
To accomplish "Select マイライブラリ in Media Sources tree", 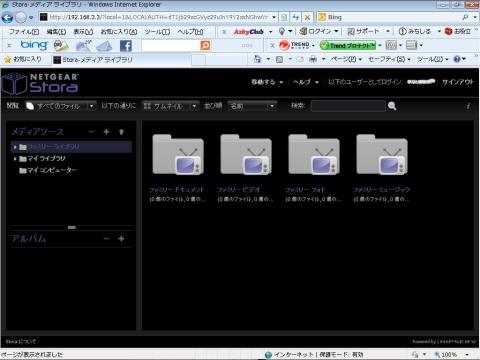I will point(46,159).
